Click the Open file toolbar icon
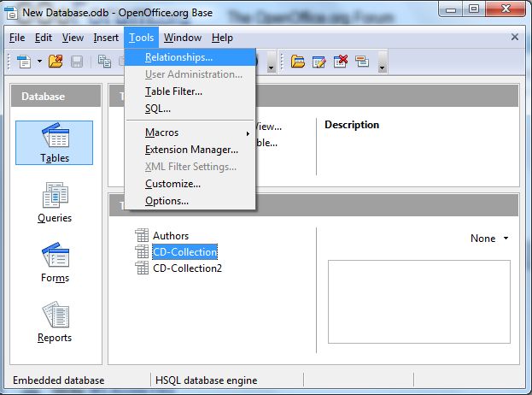 point(56,62)
